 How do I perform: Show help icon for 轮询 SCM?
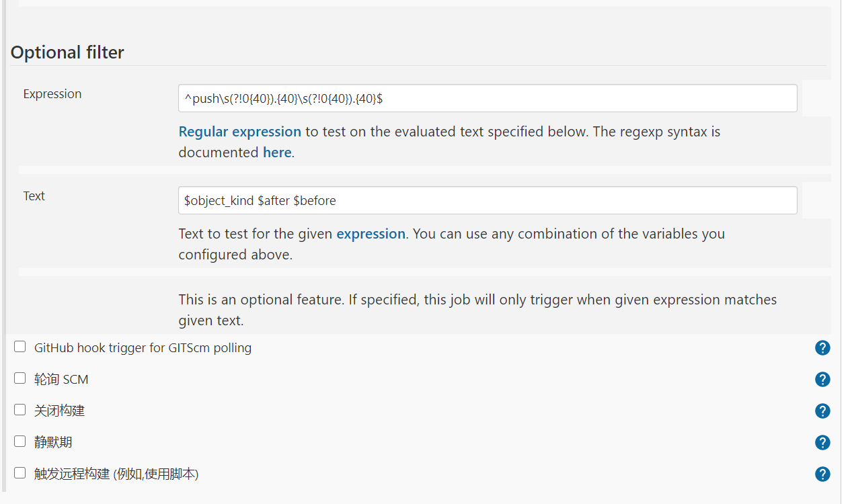[822, 379]
